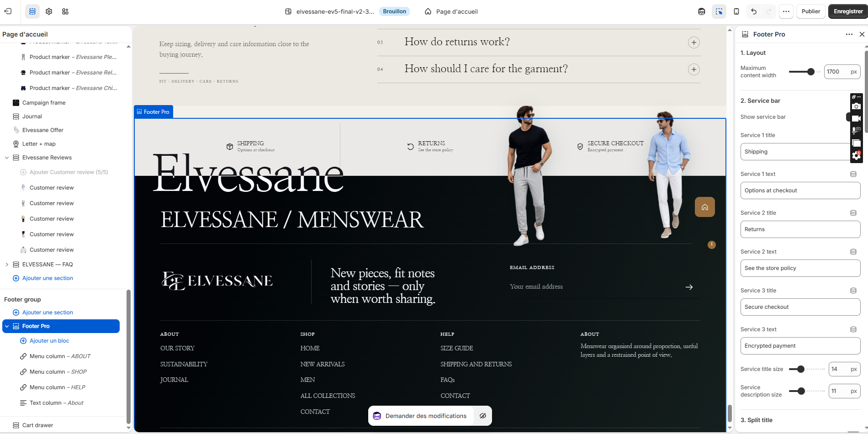This screenshot has height=434, width=868.
Task: Open the apps blocks icon
Action: pos(65,11)
